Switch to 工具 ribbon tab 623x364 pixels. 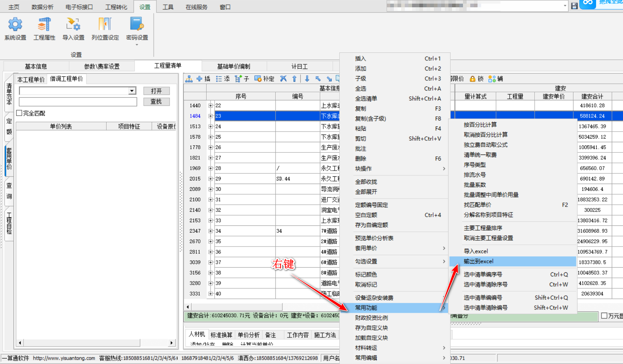(x=168, y=7)
